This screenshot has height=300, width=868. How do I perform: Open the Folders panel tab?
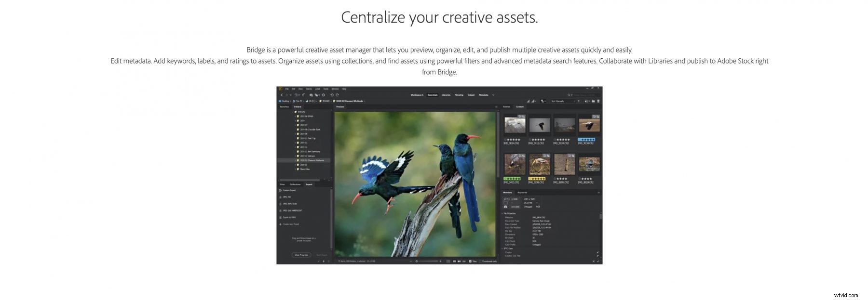(298, 107)
